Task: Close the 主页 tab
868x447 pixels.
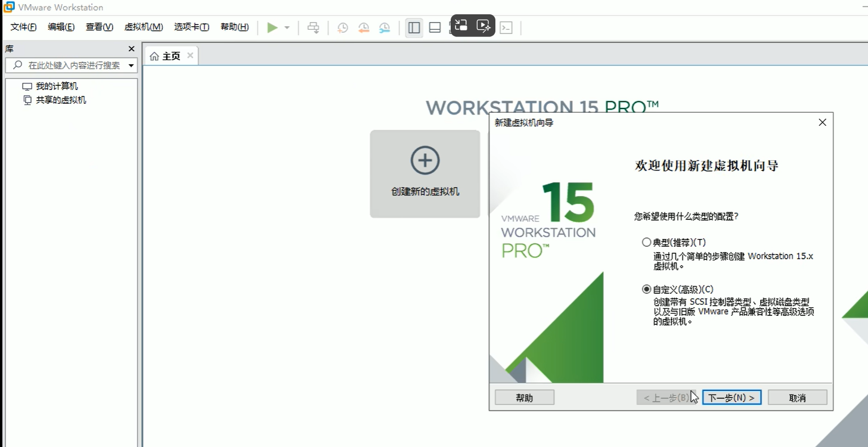Action: tap(190, 55)
